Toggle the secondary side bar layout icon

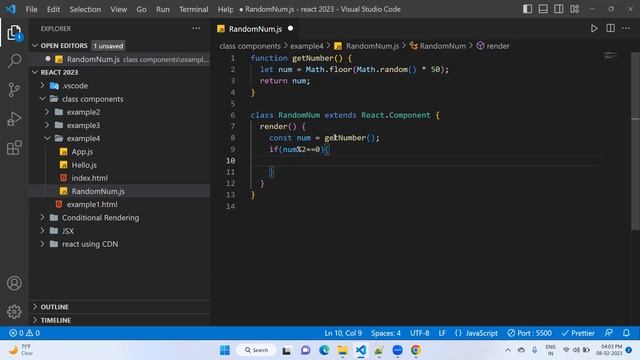click(559, 9)
